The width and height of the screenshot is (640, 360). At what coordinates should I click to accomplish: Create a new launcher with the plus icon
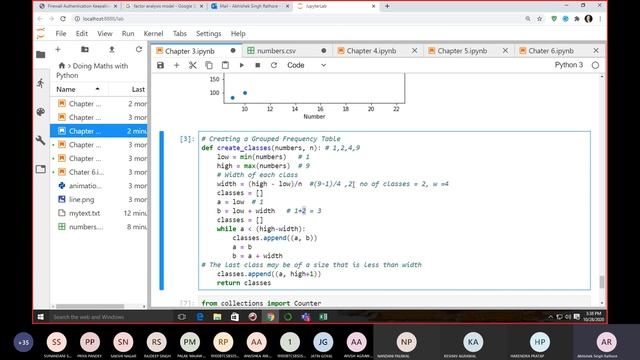tap(58, 49)
